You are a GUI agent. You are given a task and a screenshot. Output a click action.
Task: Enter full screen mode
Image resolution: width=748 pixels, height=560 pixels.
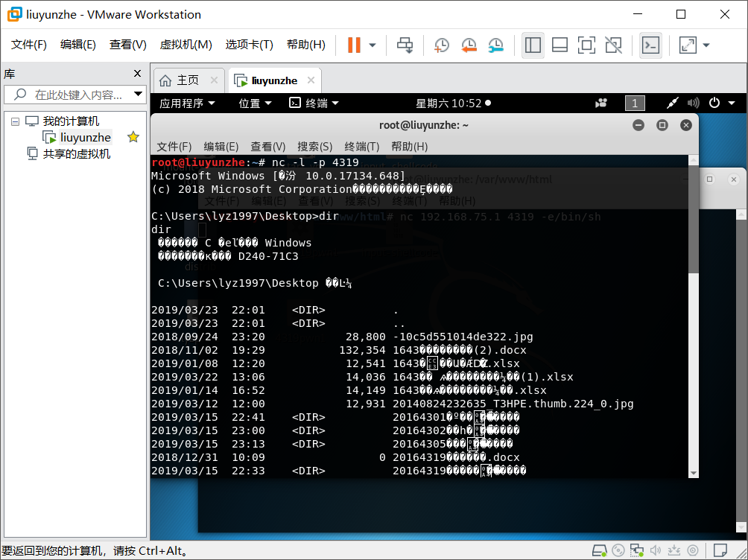pos(586,45)
